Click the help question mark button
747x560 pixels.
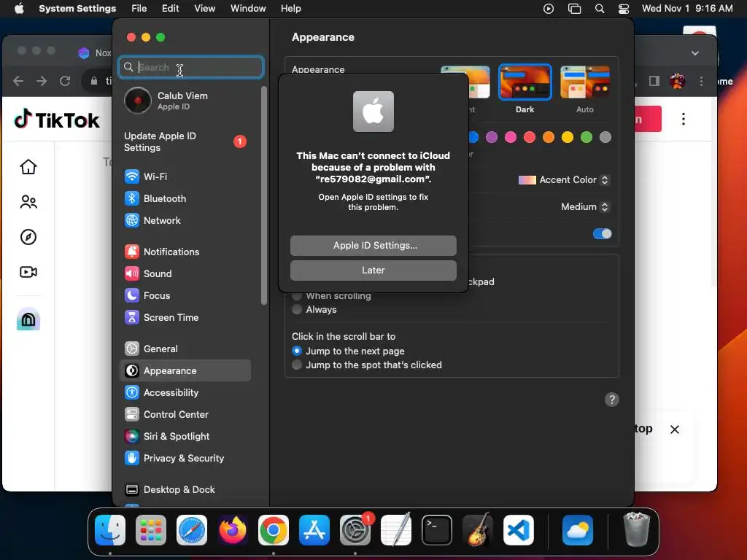(612, 400)
